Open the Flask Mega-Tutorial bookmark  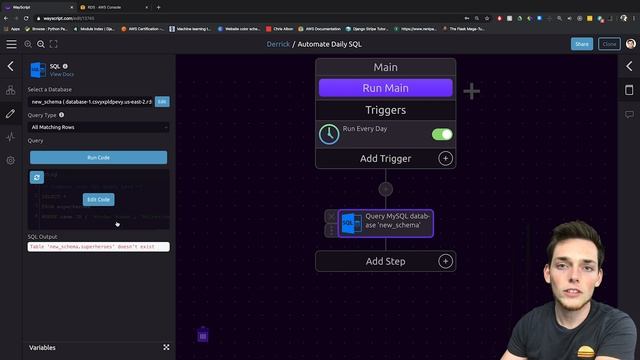pos(463,29)
